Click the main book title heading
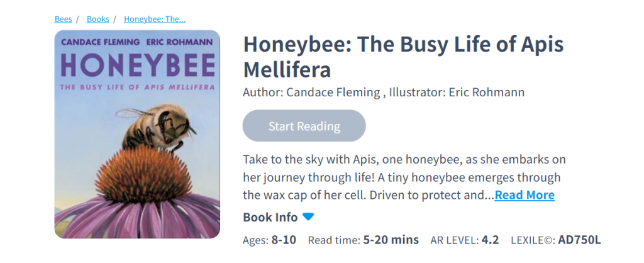The height and width of the screenshot is (263, 644). point(402,55)
